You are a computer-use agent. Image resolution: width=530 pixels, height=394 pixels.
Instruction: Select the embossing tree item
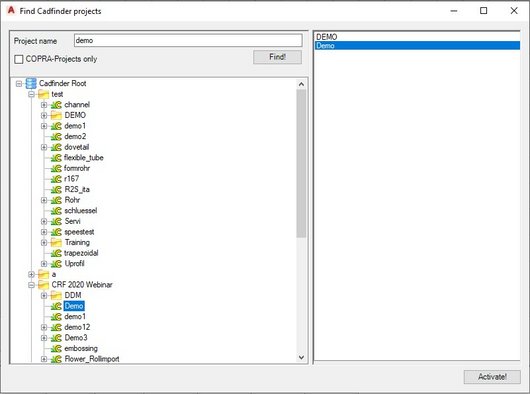pos(81,348)
